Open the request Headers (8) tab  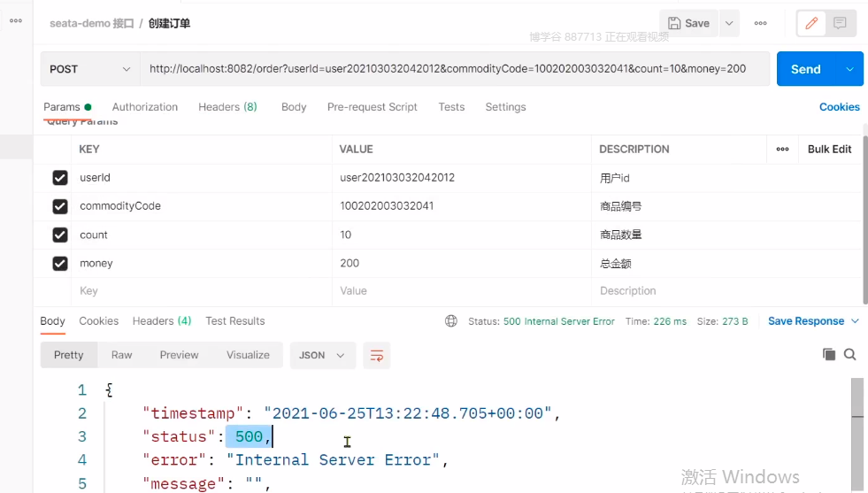[227, 107]
